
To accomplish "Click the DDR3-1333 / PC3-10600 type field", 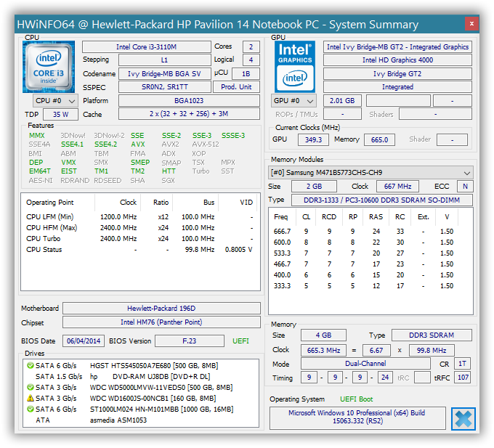I will (x=382, y=200).
